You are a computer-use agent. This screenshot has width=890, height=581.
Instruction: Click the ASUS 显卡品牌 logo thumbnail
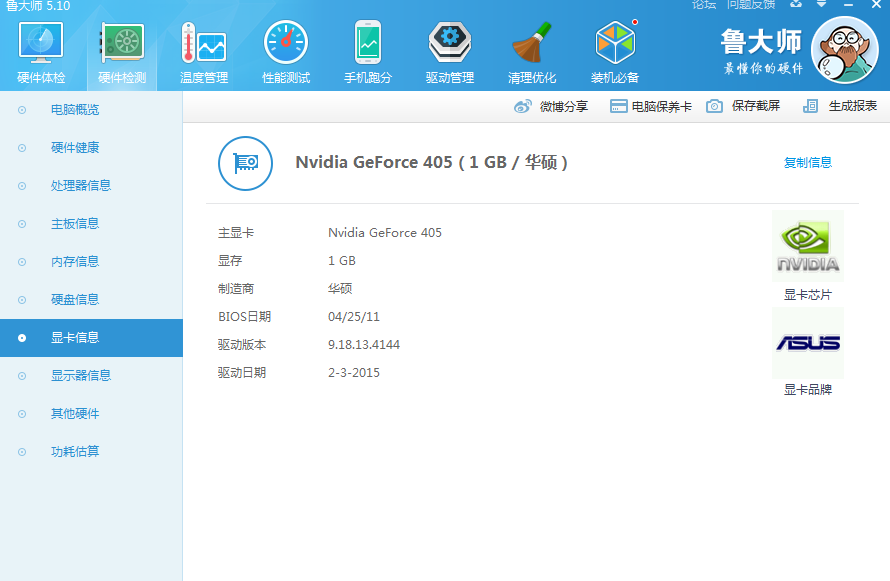pyautogui.click(x=808, y=343)
